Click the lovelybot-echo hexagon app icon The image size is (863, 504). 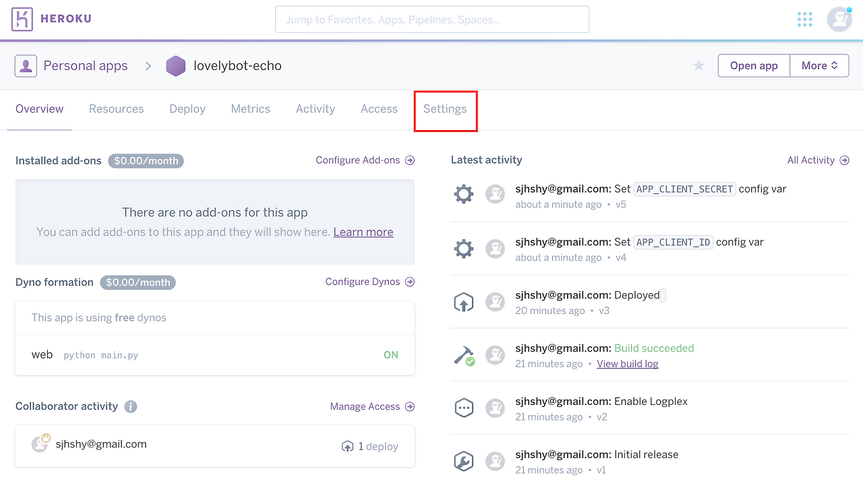(x=176, y=66)
